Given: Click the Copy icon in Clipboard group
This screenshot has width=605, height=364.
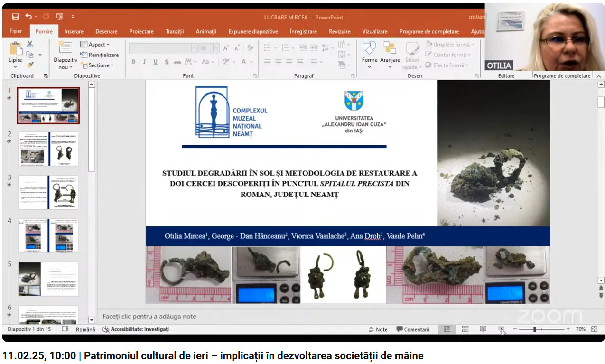Looking at the screenshot, I should pyautogui.click(x=30, y=55).
